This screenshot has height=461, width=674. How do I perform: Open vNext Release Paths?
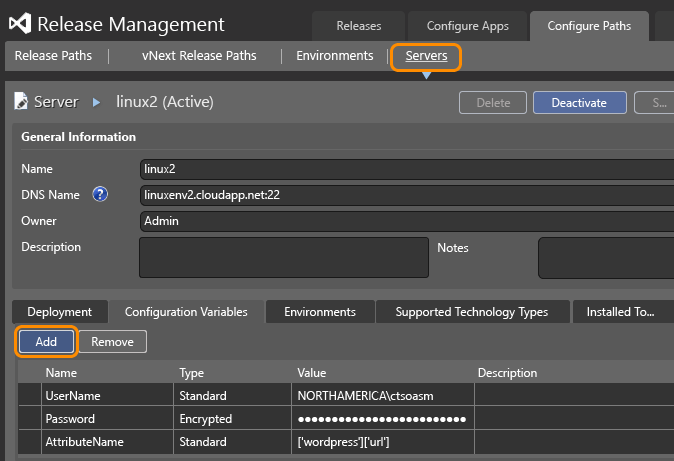[x=199, y=55]
